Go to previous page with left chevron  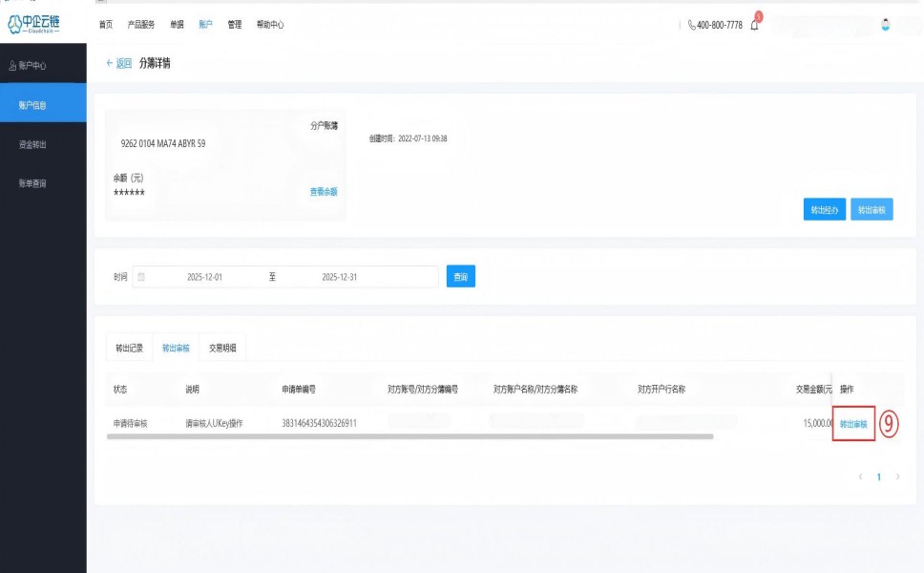pos(860,477)
